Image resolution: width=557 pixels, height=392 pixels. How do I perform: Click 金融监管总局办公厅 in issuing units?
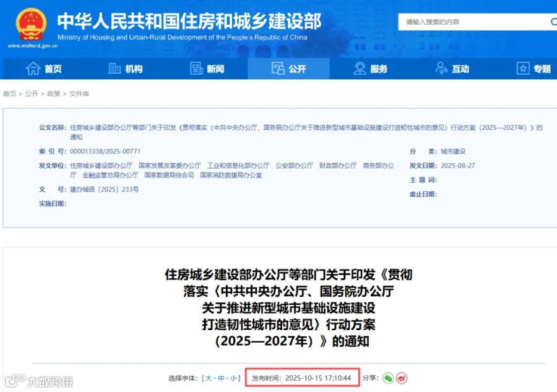point(110,175)
